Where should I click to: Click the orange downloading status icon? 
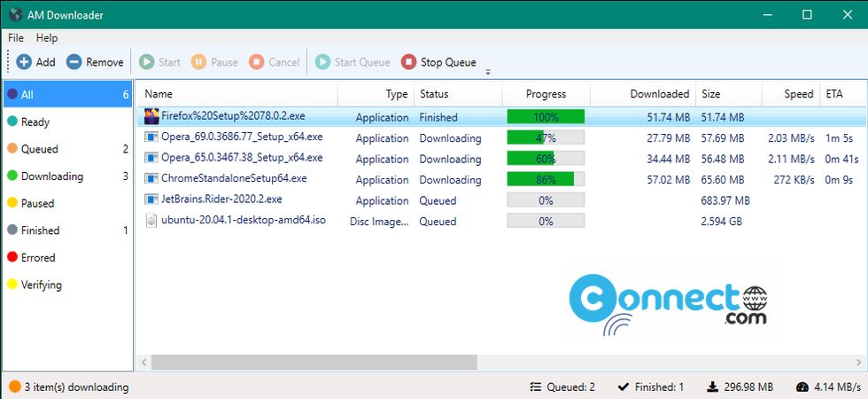(x=15, y=387)
